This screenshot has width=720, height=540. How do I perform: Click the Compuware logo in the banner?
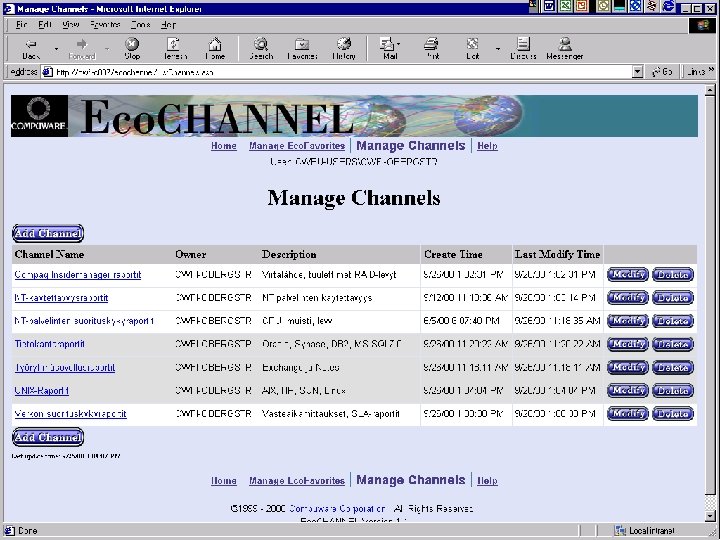click(x=39, y=116)
